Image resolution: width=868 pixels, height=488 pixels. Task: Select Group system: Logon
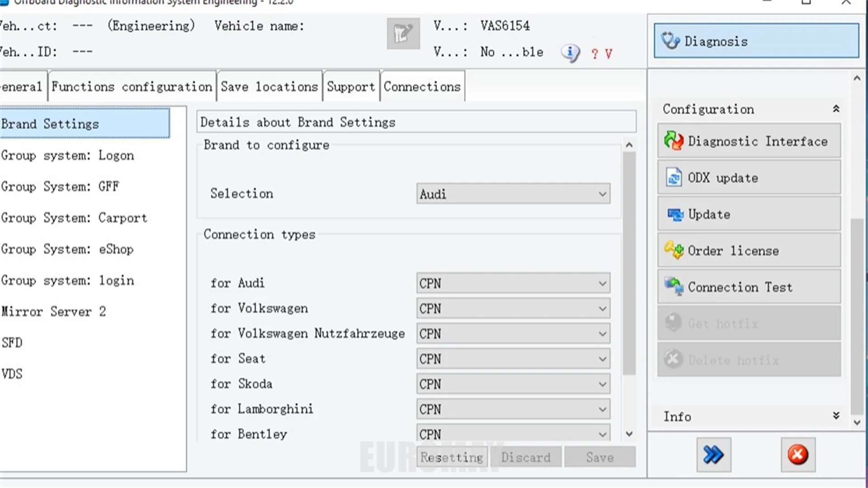click(x=68, y=156)
